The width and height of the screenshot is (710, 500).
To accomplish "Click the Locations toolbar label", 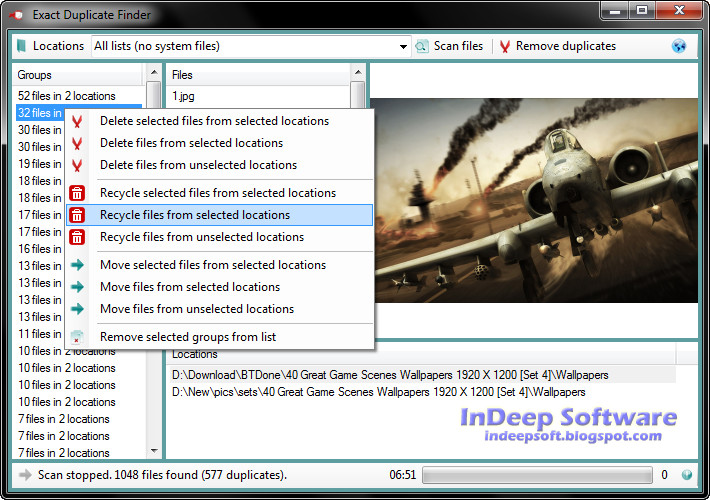I will (x=58, y=46).
